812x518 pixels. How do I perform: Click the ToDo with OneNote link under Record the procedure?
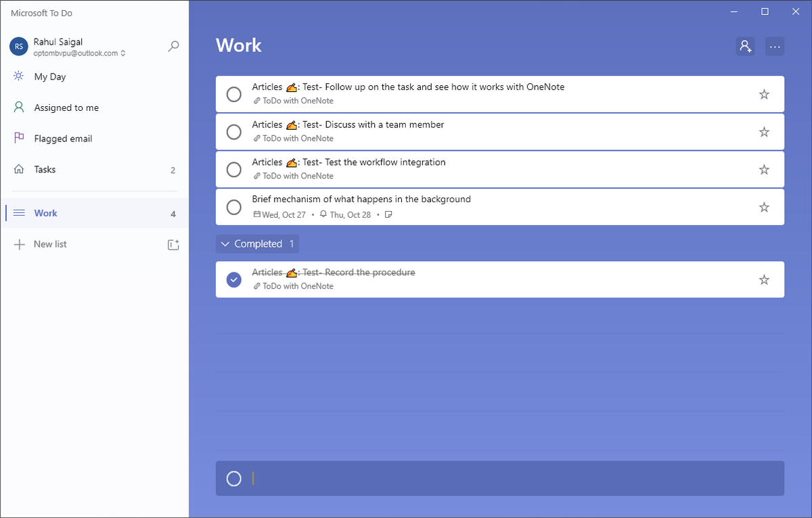click(298, 286)
